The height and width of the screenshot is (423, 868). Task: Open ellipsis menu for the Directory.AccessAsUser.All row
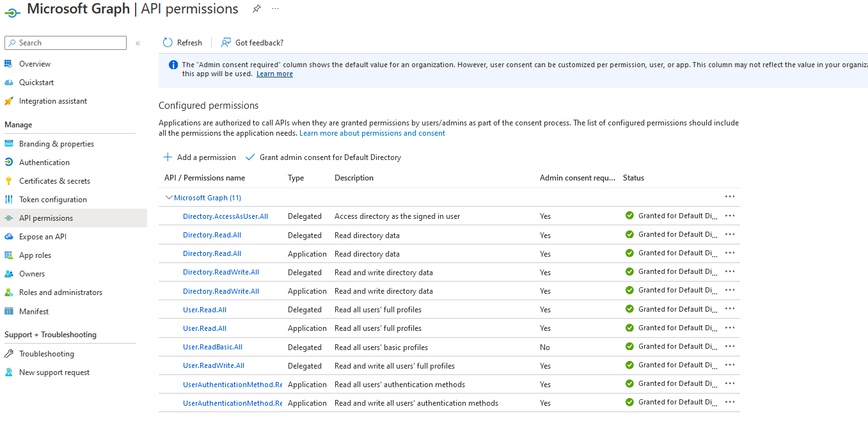click(730, 216)
